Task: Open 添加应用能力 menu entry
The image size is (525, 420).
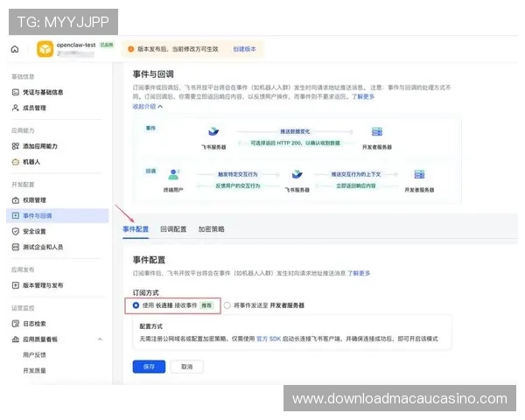Action: (40, 146)
